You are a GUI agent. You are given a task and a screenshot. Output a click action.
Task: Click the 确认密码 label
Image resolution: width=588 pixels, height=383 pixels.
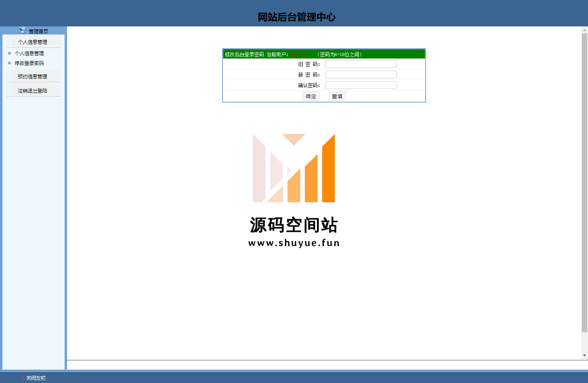coord(309,85)
